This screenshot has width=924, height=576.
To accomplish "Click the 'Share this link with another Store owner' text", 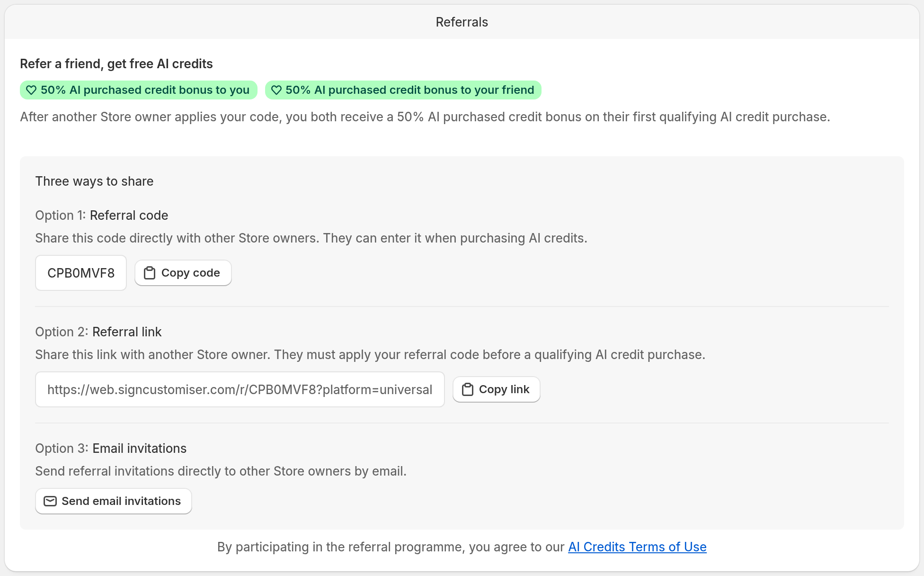I will pos(370,355).
